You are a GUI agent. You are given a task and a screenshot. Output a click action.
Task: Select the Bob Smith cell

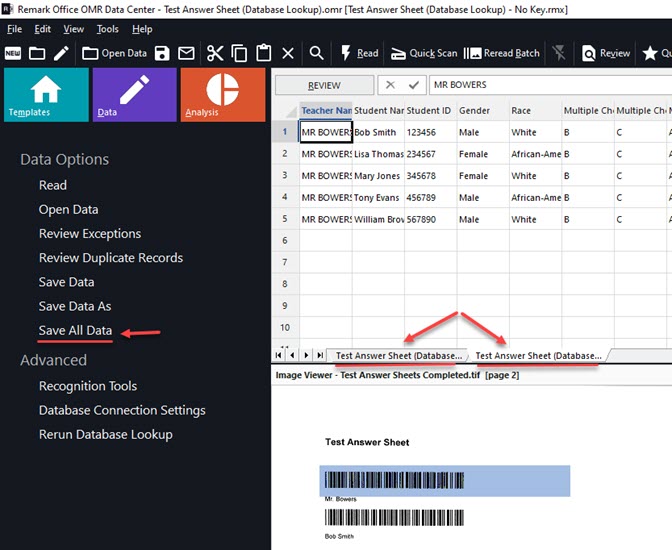378,132
